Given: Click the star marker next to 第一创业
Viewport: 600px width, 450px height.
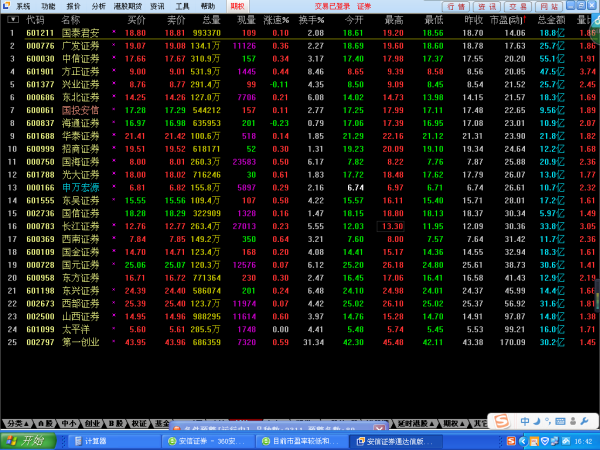Looking at the screenshot, I should tap(114, 341).
